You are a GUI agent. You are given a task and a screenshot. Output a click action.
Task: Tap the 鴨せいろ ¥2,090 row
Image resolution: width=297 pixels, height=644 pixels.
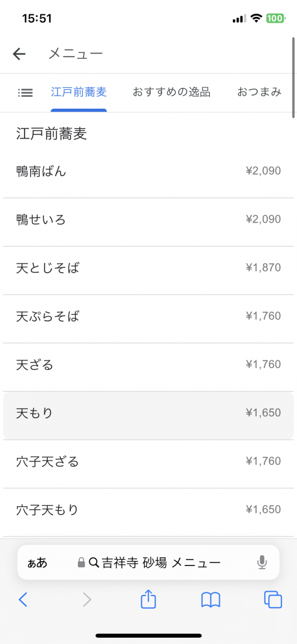(148, 220)
